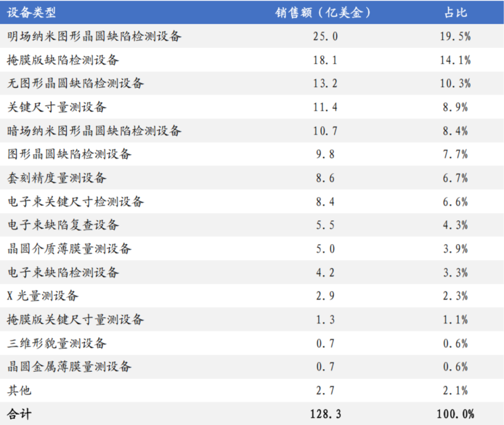The width and height of the screenshot is (504, 425).
Task: Click 电子束关键尺寸检测设备 cell
Action: point(76,202)
